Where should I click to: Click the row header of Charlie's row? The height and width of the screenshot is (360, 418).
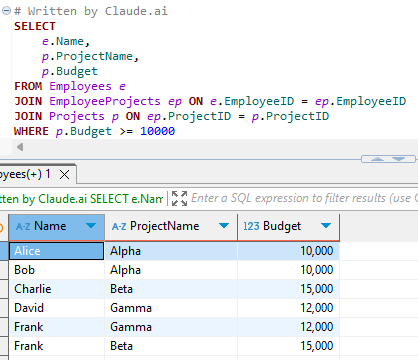(x=4, y=289)
